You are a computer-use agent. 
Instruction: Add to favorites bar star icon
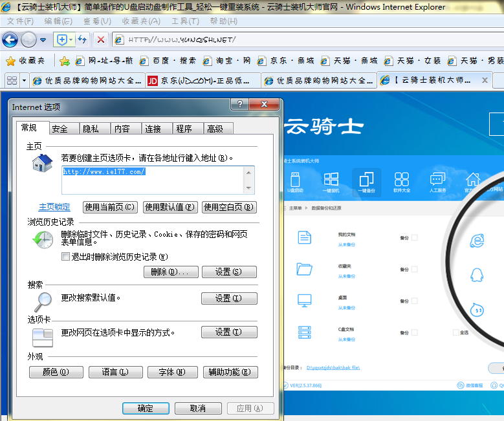(x=64, y=61)
